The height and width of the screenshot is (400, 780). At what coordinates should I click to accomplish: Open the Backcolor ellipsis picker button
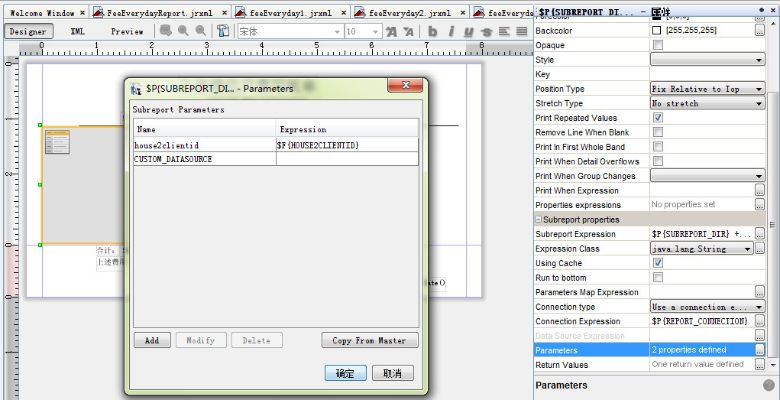pos(760,31)
